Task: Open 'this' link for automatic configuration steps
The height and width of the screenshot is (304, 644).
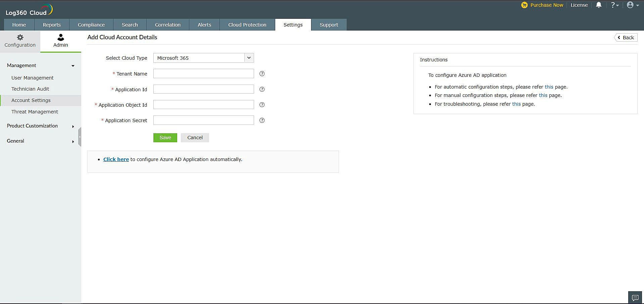Action: (549, 87)
